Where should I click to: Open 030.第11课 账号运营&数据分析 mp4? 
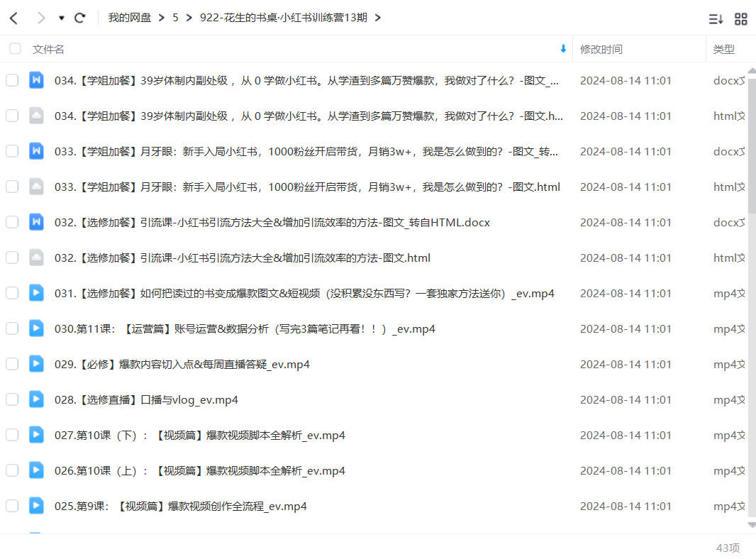245,329
